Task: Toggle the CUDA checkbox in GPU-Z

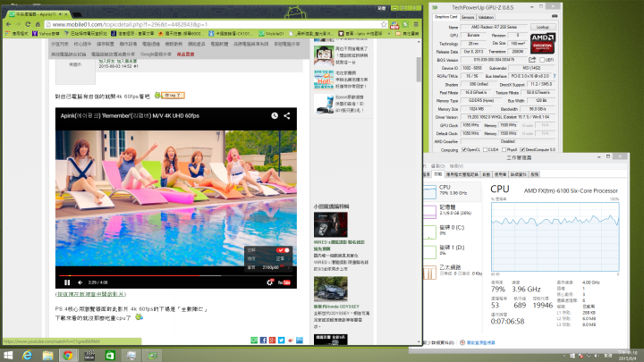Action: click(x=486, y=150)
